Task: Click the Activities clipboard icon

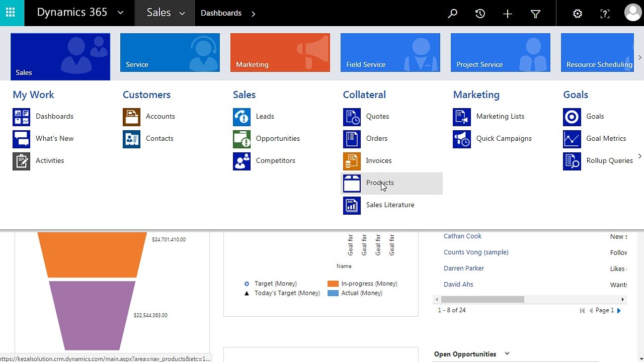Action: coord(21,161)
